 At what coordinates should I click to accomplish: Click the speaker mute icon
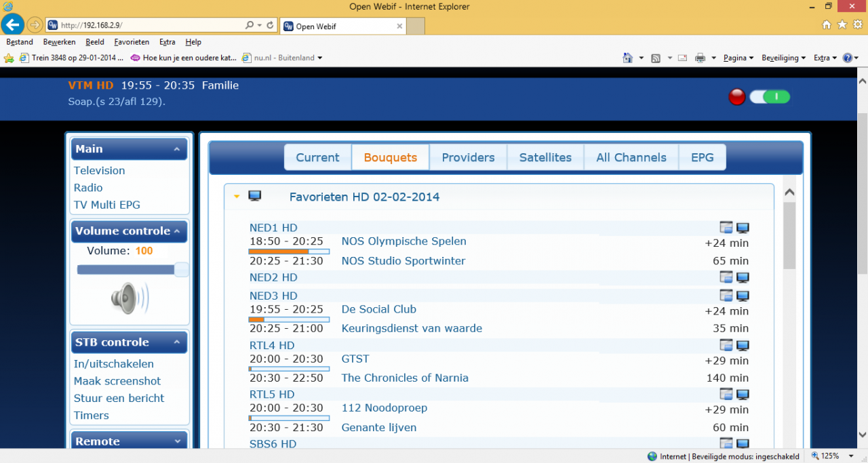130,298
